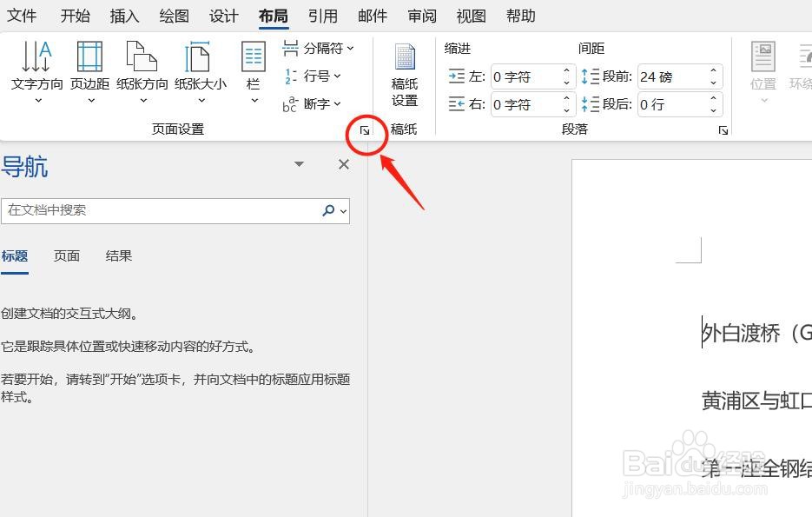
Task: Open the 纸张大小 paper size menu
Action: [201, 71]
